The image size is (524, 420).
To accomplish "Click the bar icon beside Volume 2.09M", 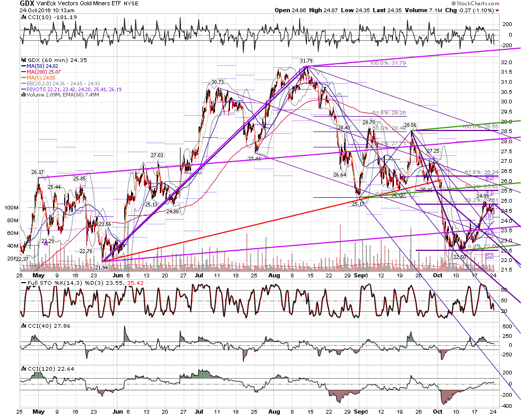I will (x=24, y=95).
